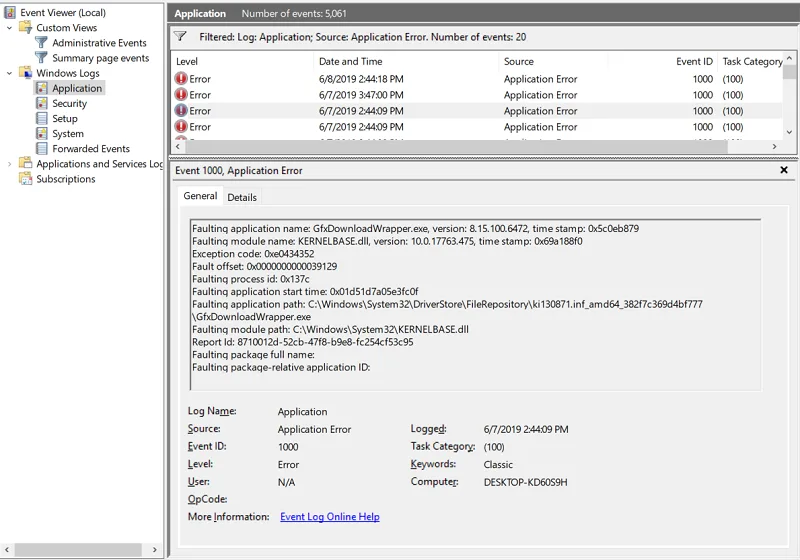Click tree pane scroll right arrow
800x560 pixels.
coord(155,549)
